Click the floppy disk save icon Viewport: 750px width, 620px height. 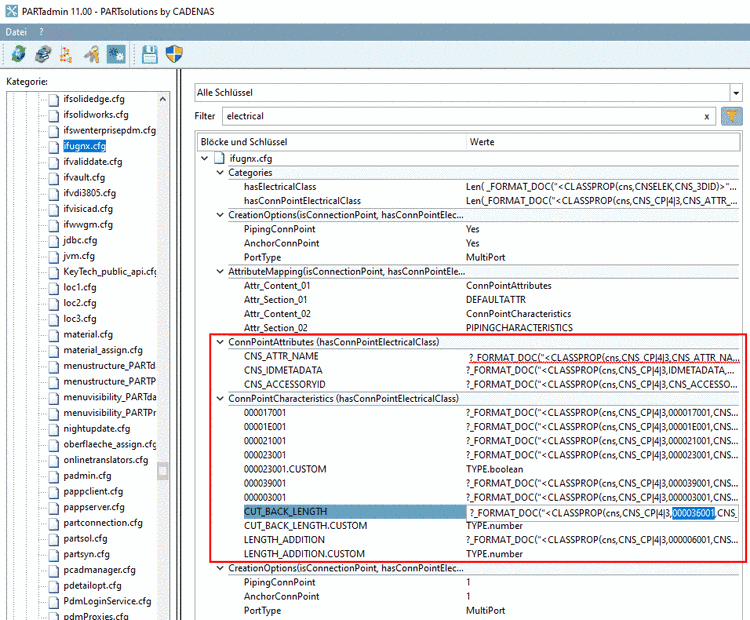click(x=150, y=54)
